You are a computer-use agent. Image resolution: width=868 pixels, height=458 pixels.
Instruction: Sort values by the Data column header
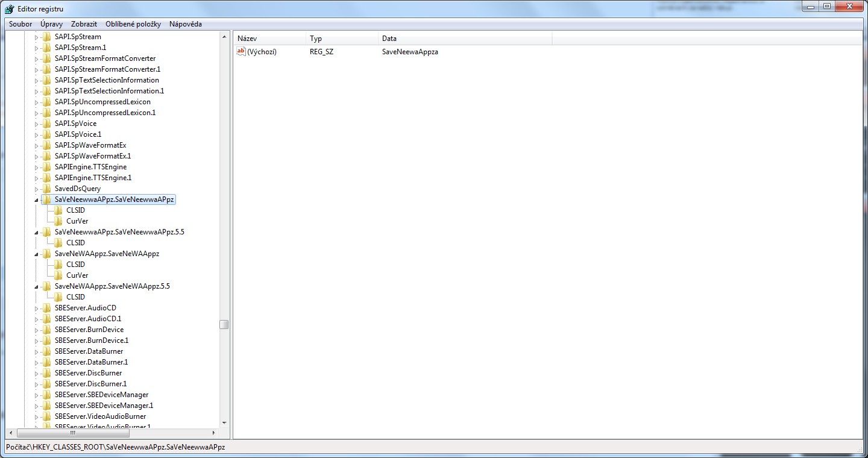pos(465,39)
